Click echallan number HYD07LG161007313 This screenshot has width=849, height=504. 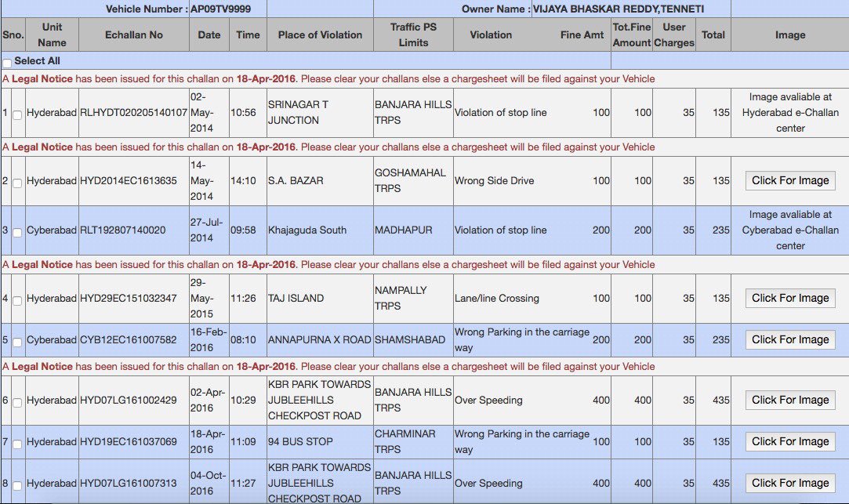[129, 483]
